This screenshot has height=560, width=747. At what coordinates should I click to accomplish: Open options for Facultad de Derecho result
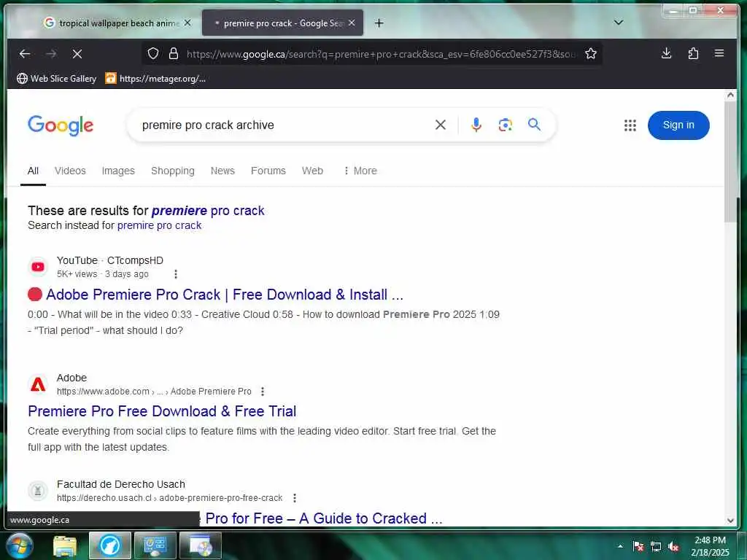coord(295,498)
